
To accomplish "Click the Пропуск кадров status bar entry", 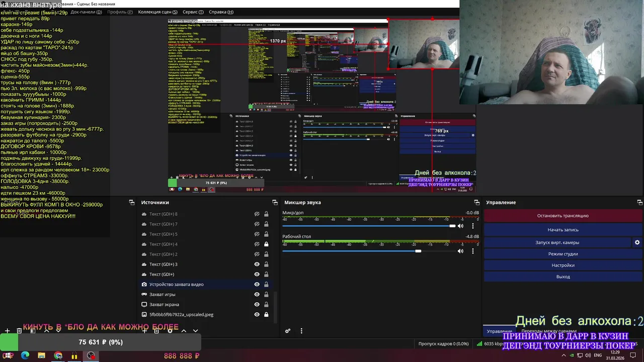I will click(443, 344).
